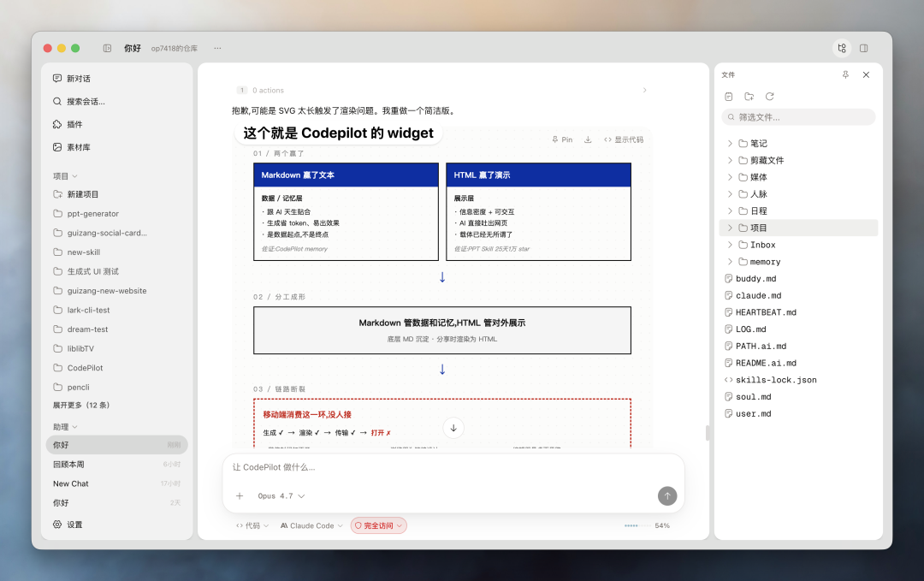Close the 文件 panel with the X
This screenshot has width=924, height=581.
tap(866, 74)
